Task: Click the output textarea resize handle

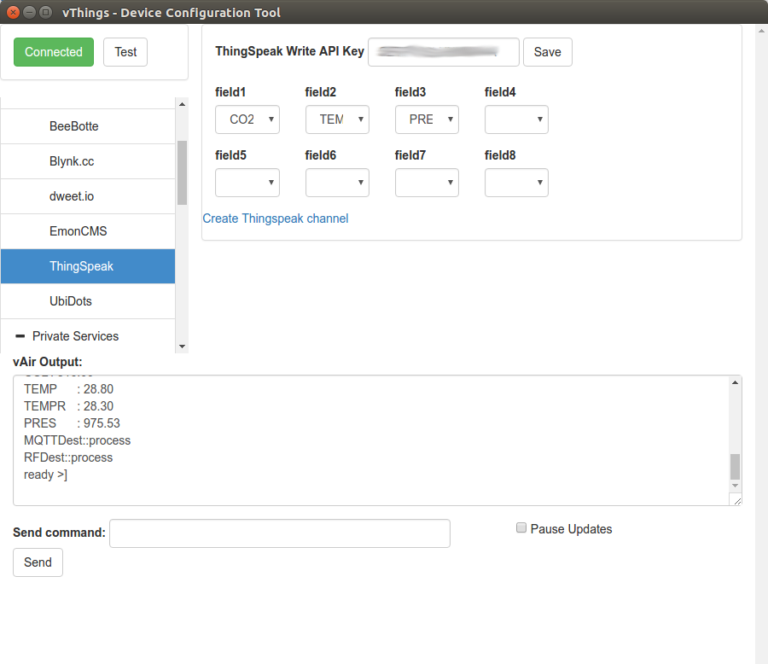Action: pyautogui.click(x=737, y=500)
